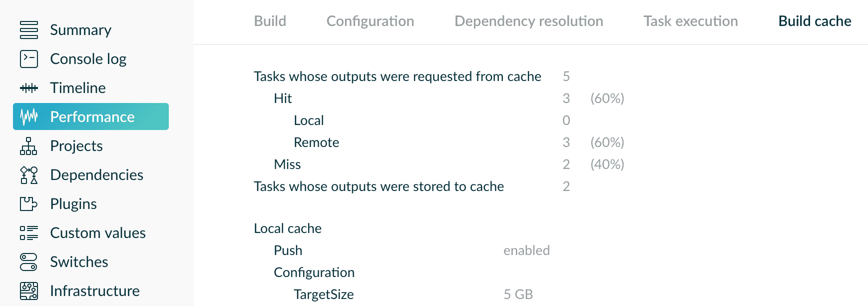Click the Custom values list icon
The height and width of the screenshot is (306, 868).
[29, 233]
